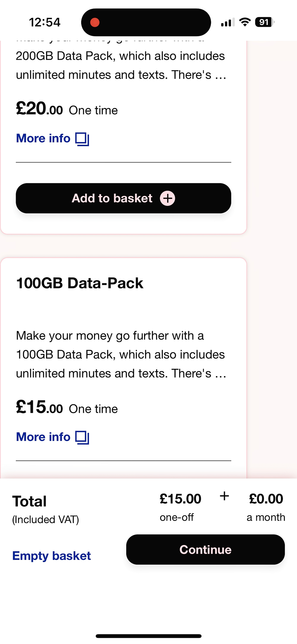Empty the basket

(52, 556)
